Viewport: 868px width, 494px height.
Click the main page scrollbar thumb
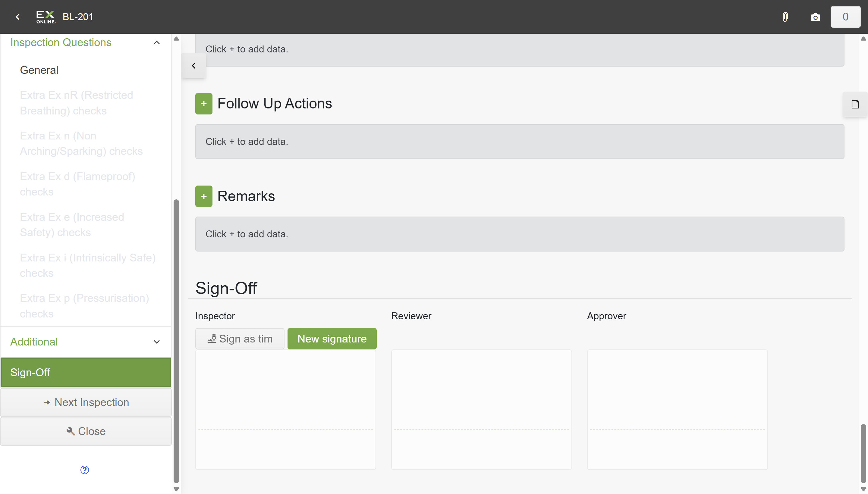863,453
